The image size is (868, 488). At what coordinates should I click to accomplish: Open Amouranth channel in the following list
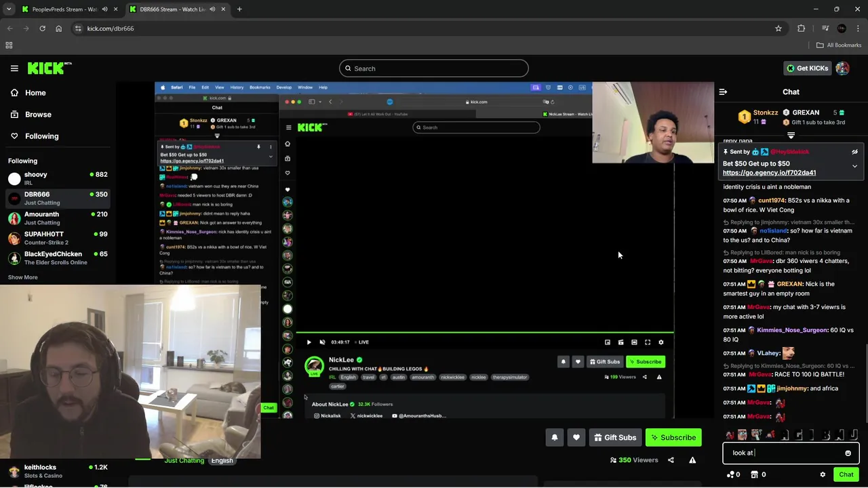(x=58, y=218)
